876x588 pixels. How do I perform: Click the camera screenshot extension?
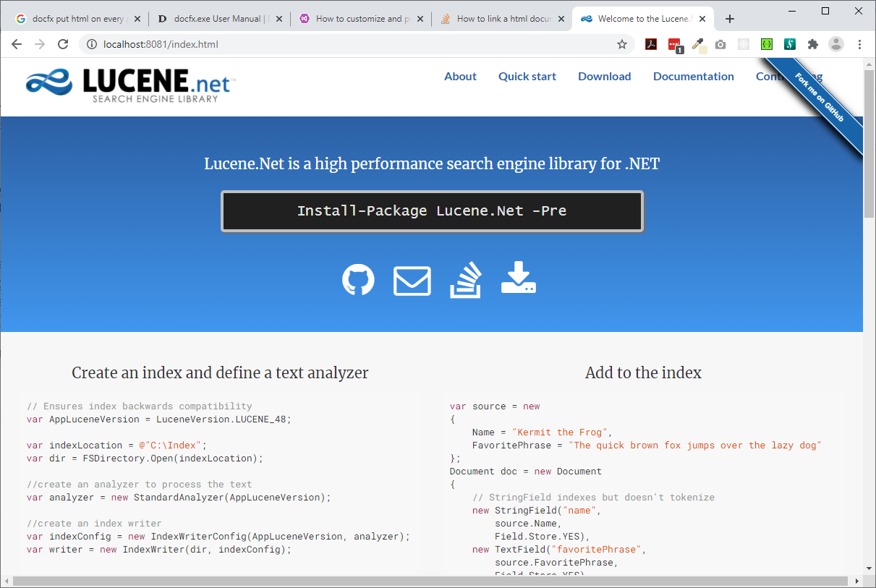(x=720, y=44)
